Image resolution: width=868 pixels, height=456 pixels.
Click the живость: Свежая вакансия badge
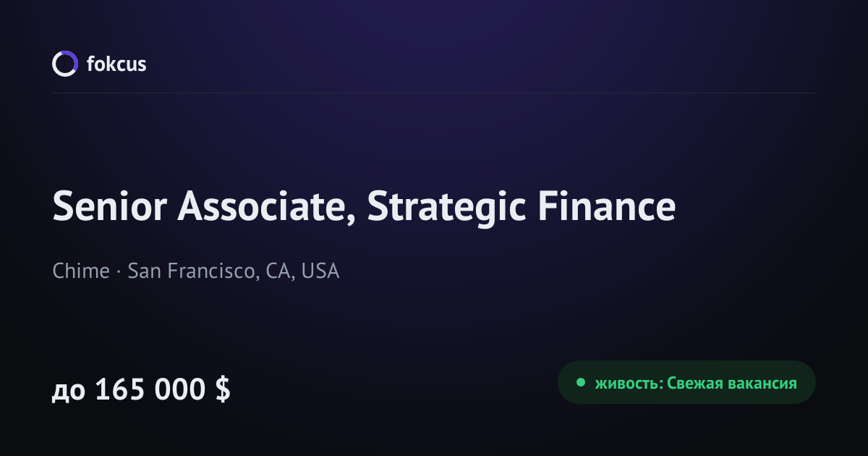pyautogui.click(x=686, y=382)
